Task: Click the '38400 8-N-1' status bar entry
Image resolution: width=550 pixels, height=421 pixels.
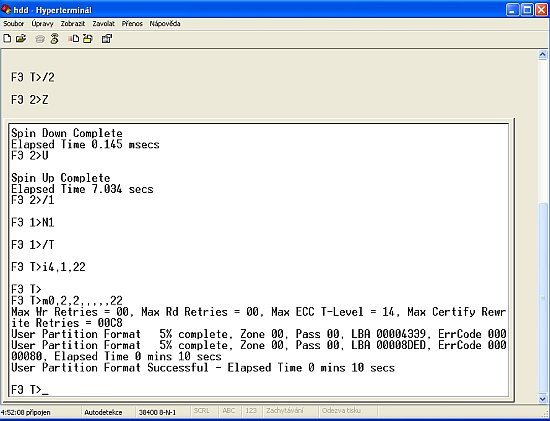Action: [x=157, y=412]
